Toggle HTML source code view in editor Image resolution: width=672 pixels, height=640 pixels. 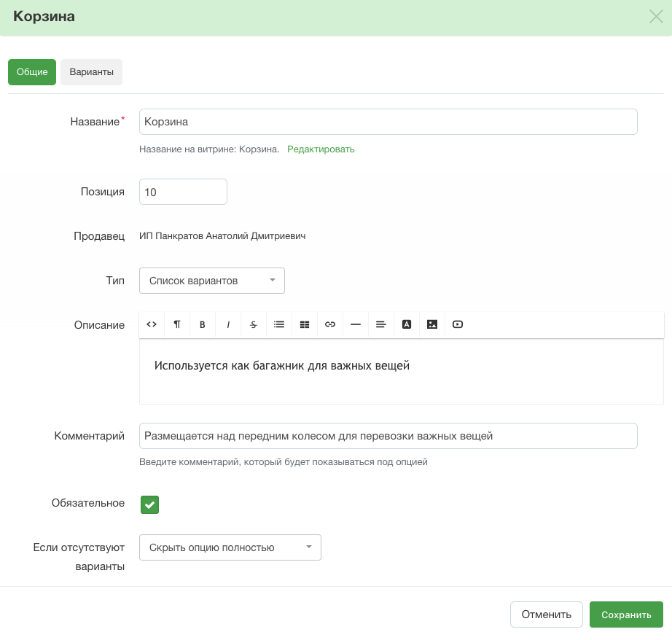(x=152, y=324)
